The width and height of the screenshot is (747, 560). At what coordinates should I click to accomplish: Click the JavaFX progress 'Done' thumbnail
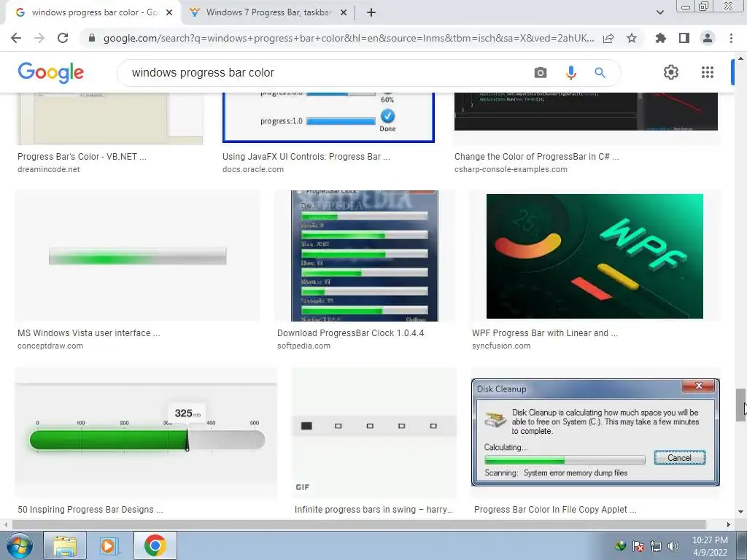328,117
